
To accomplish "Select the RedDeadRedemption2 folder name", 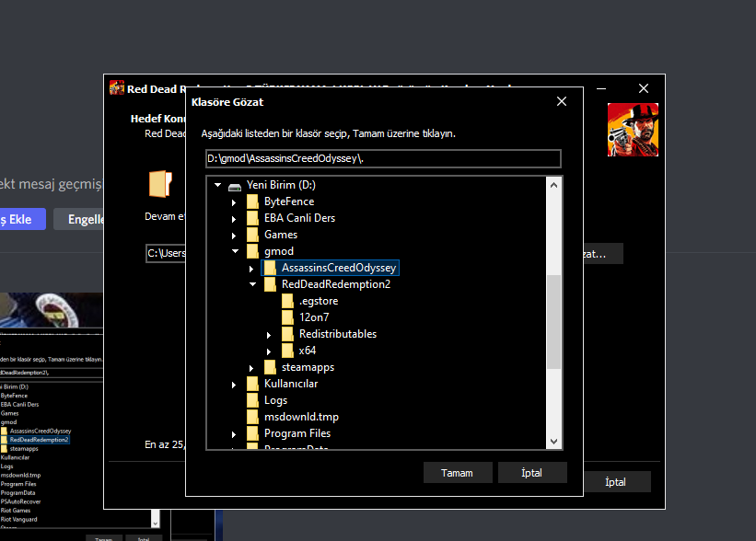I will coord(336,284).
